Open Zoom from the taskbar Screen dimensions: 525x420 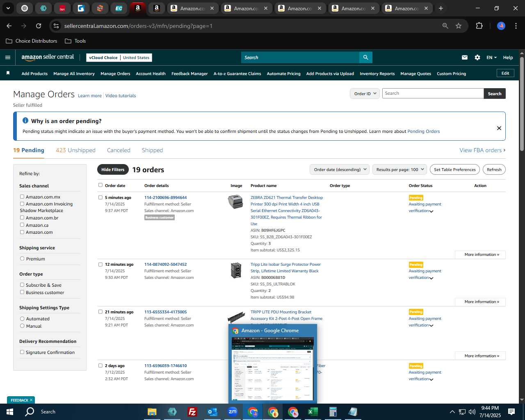pos(233,412)
